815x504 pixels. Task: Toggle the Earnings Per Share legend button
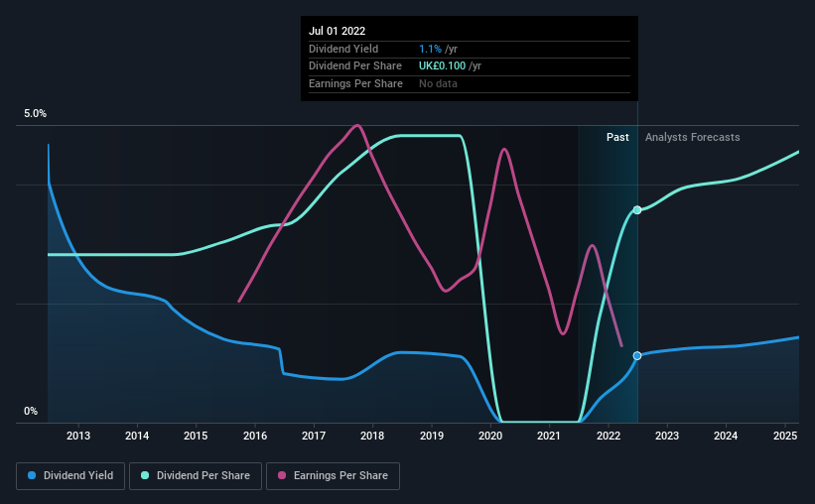click(333, 476)
